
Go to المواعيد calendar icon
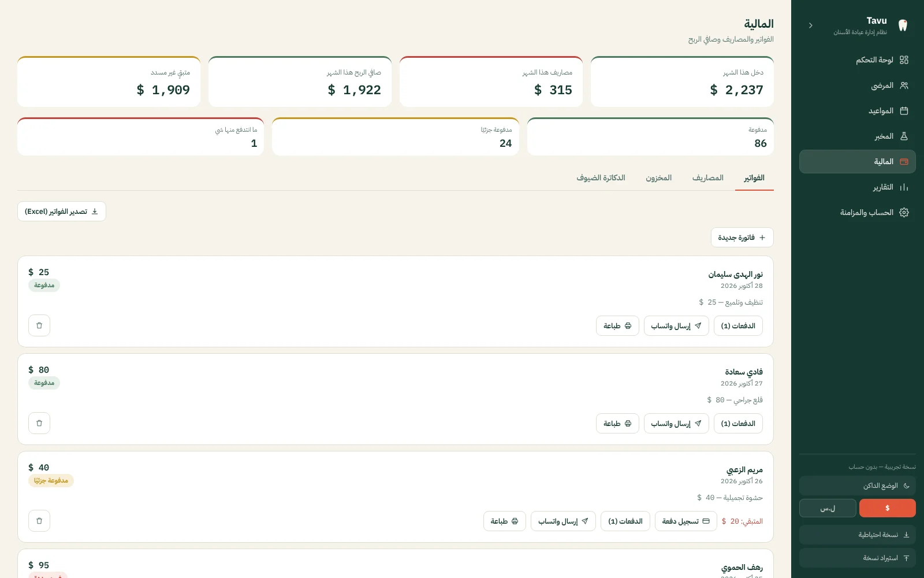(x=904, y=111)
